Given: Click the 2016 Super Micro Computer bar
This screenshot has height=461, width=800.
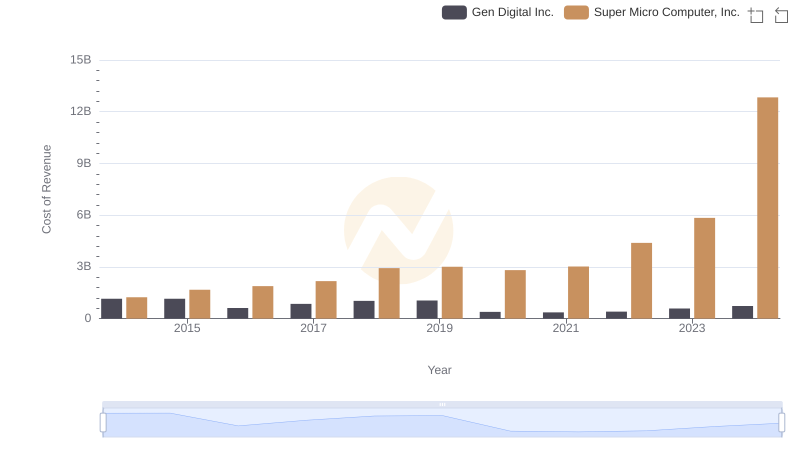Looking at the screenshot, I should point(263,302).
